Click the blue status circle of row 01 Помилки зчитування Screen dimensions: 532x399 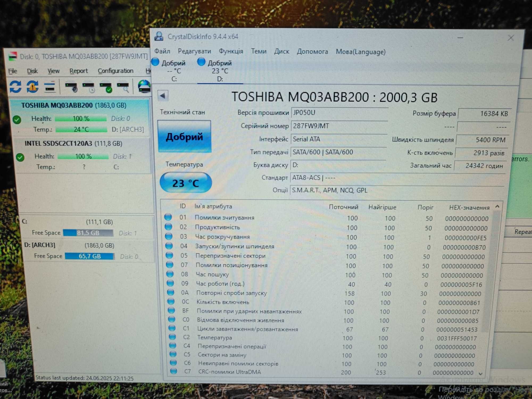168,217
